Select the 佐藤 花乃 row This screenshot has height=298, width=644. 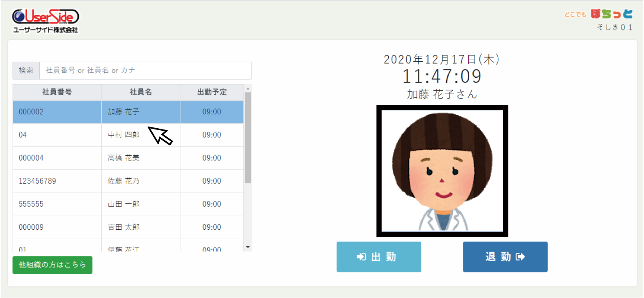[x=124, y=181]
